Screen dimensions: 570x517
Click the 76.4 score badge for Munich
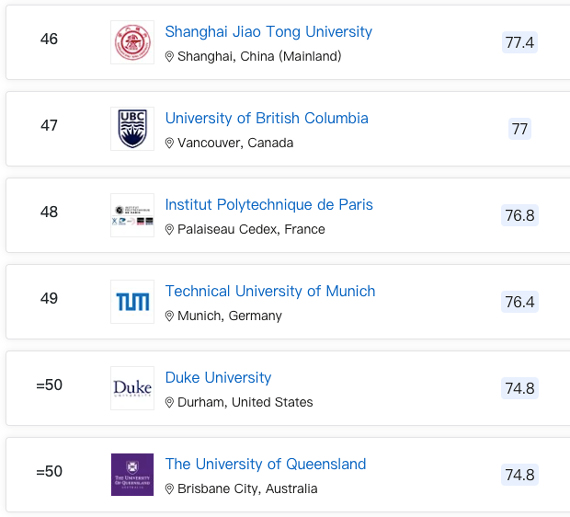pyautogui.click(x=520, y=302)
